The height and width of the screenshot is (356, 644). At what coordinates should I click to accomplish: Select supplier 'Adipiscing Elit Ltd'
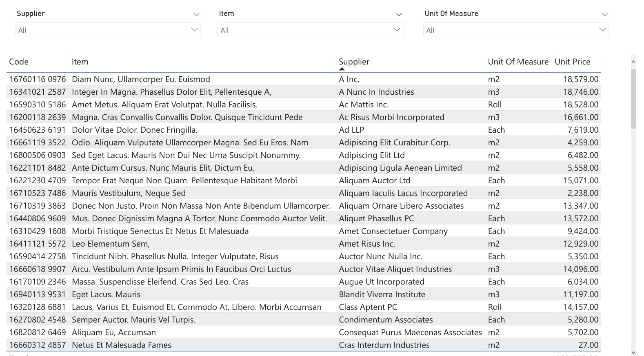(372, 155)
